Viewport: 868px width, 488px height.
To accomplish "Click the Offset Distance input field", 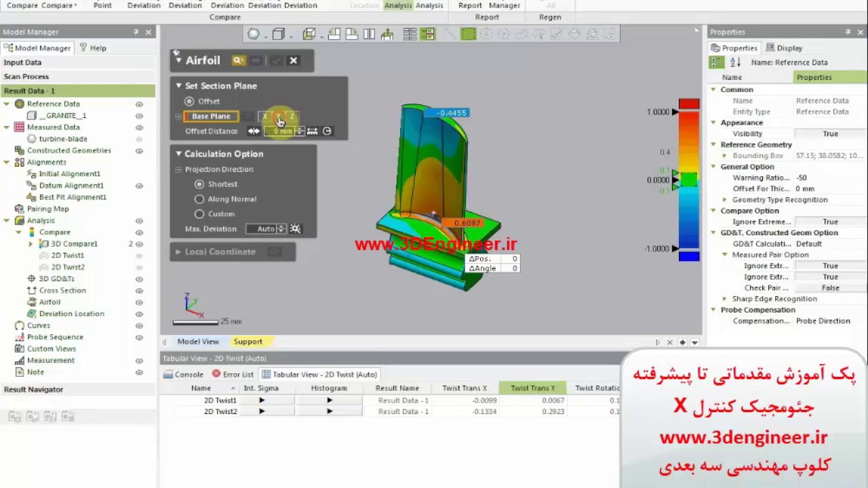I will (x=280, y=131).
